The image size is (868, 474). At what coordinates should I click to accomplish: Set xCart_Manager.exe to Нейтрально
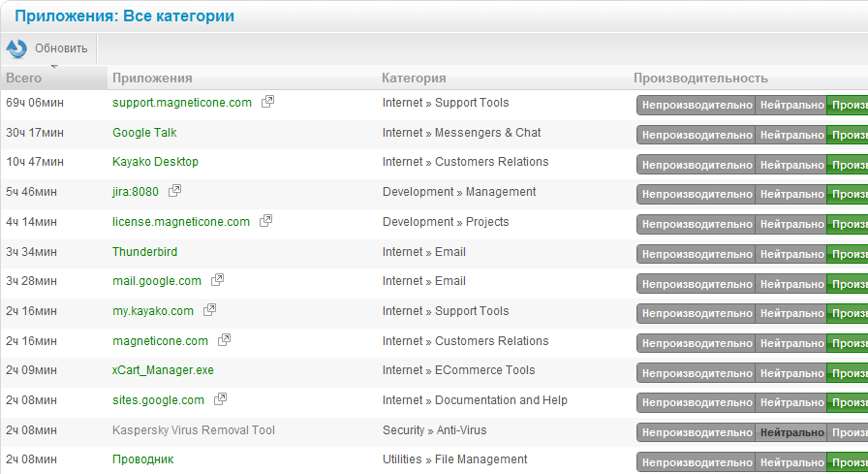(791, 373)
